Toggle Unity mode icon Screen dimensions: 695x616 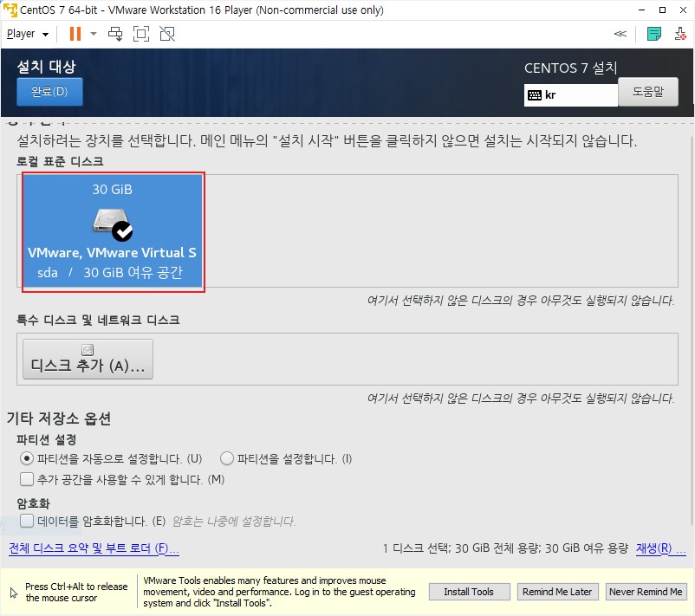click(167, 34)
